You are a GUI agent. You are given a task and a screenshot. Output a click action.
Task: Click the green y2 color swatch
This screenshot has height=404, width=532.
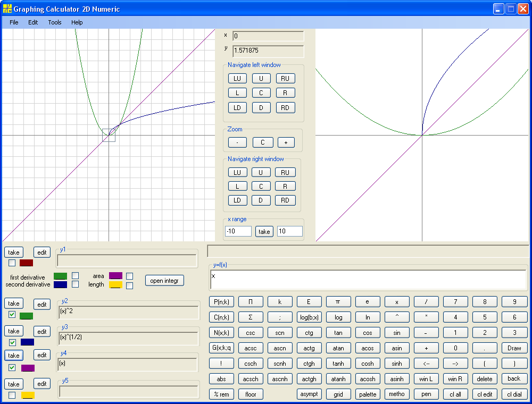pyautogui.click(x=26, y=316)
